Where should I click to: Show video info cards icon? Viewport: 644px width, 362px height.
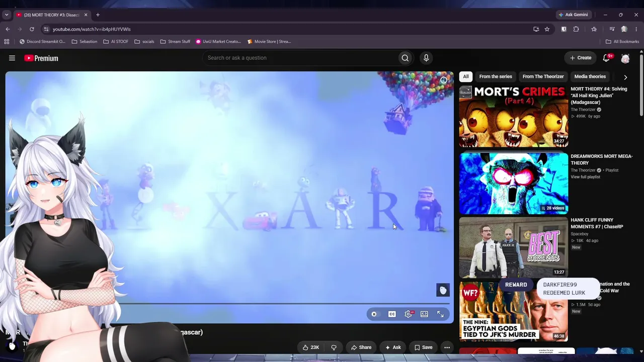click(444, 80)
